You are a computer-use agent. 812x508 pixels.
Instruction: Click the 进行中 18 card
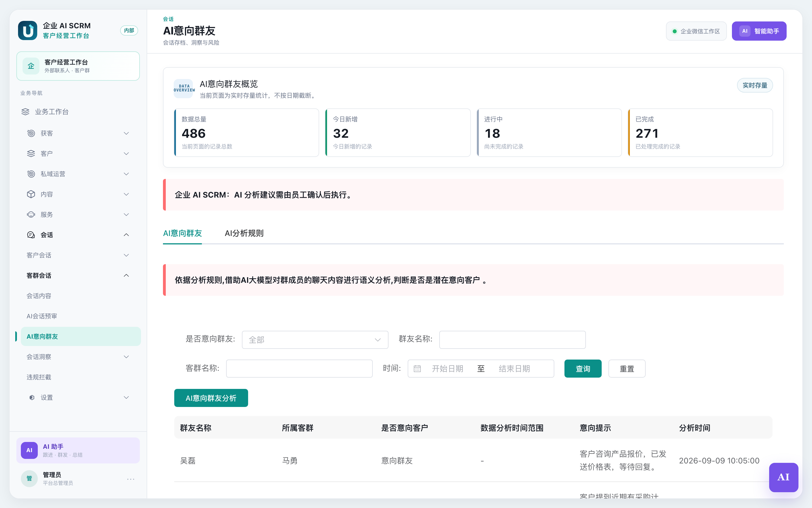[x=549, y=133]
